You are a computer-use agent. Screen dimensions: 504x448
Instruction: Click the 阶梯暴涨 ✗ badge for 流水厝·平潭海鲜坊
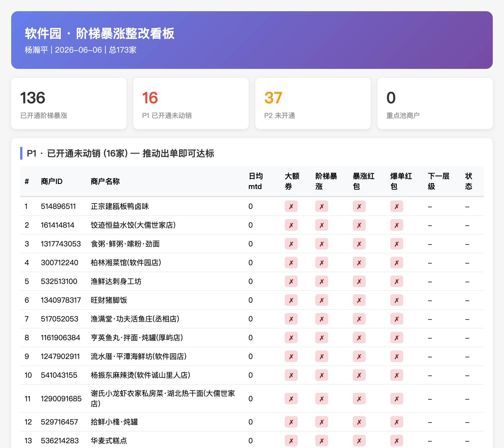point(322,356)
